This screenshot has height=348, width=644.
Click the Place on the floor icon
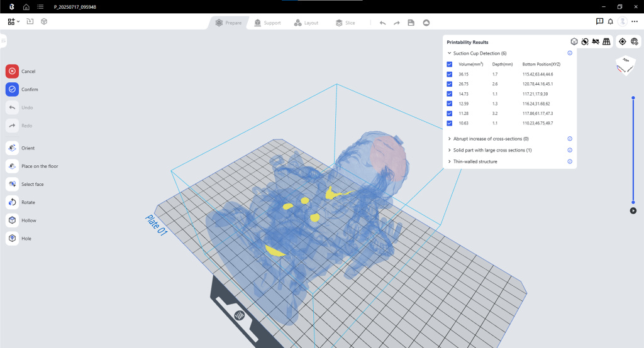[x=13, y=166]
